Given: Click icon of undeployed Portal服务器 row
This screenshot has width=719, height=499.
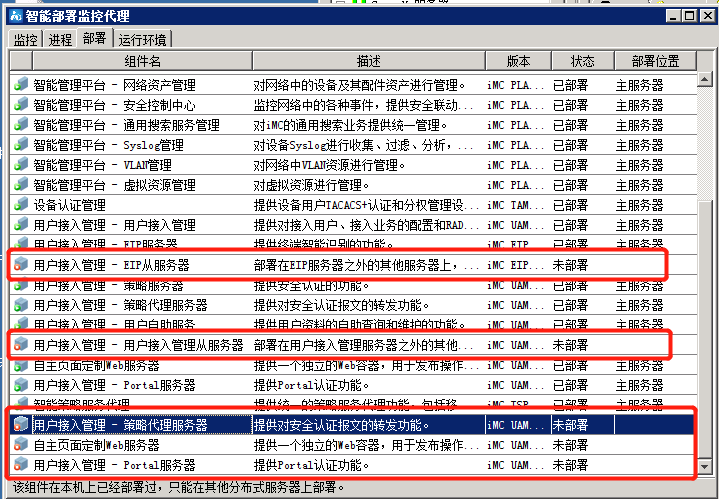Looking at the screenshot, I should pyautogui.click(x=21, y=465).
